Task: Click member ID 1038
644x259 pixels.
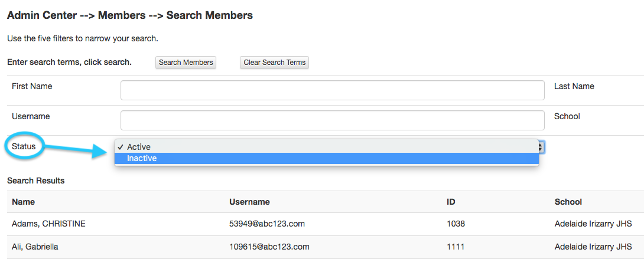Action: click(x=456, y=224)
